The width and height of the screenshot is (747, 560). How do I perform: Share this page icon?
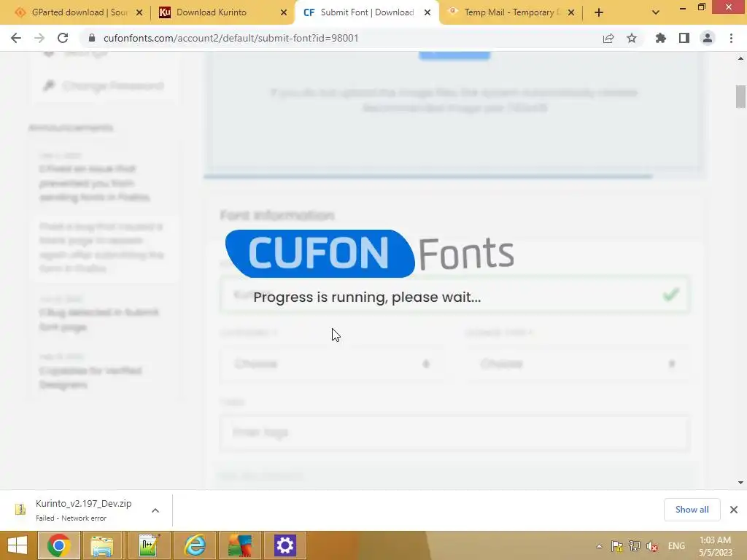click(x=608, y=38)
